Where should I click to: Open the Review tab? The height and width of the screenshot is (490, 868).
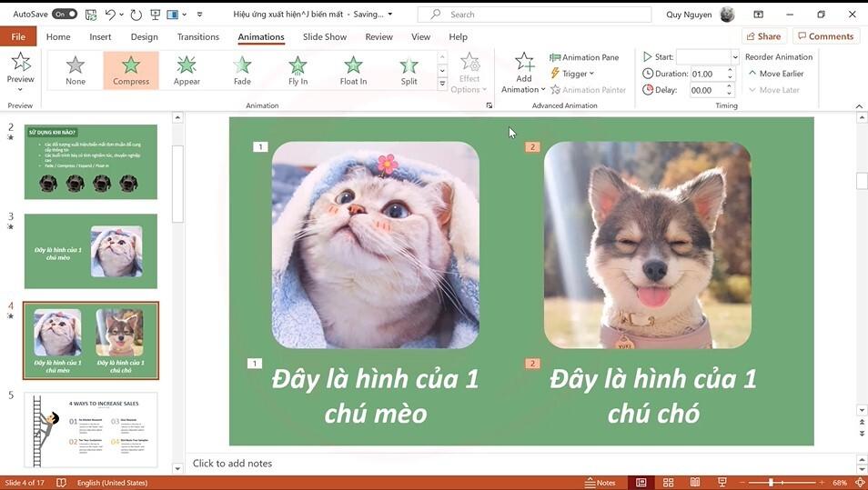(x=379, y=36)
